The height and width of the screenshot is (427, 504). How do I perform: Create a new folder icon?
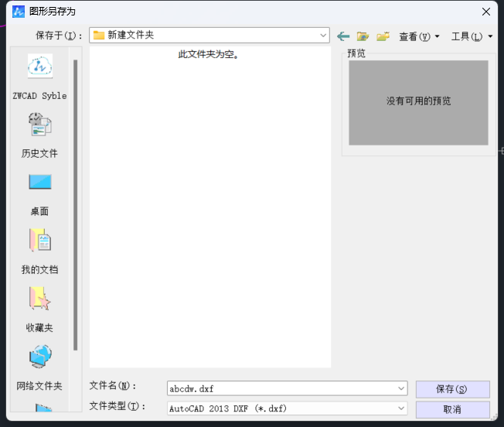pyautogui.click(x=383, y=36)
